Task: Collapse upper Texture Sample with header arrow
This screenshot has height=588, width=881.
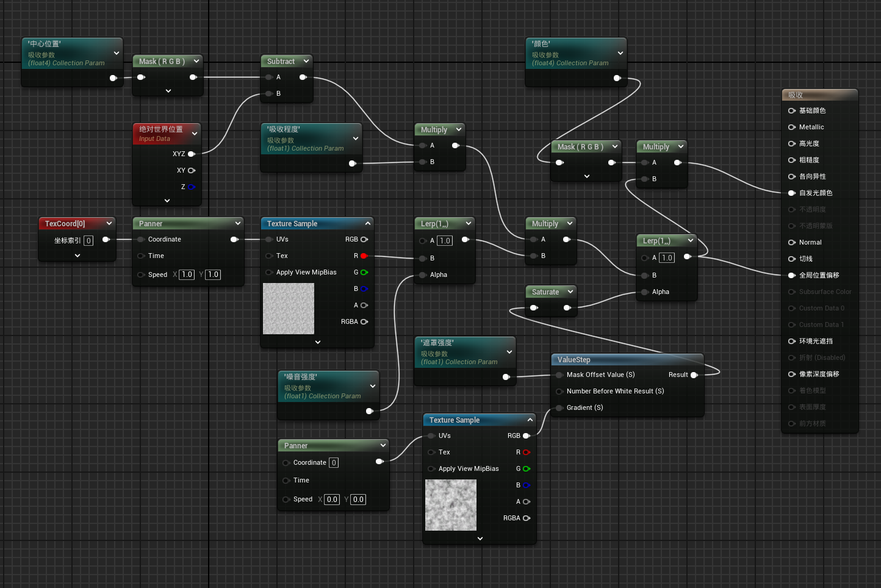Action: coord(368,223)
